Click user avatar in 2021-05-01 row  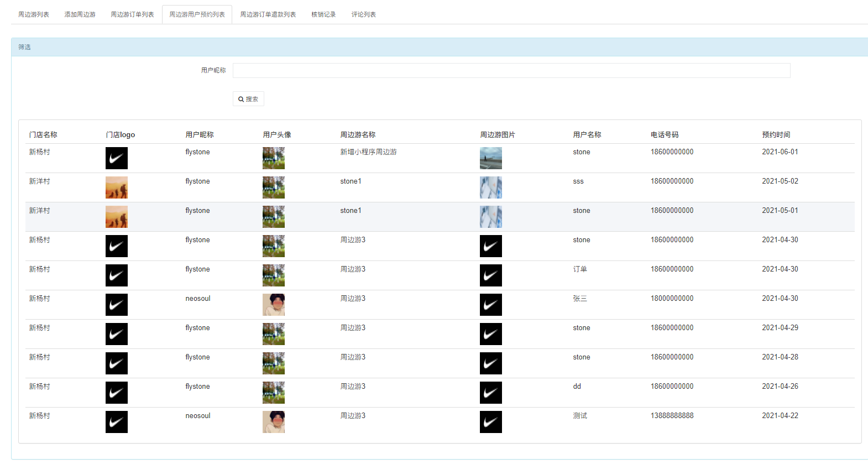coord(274,217)
